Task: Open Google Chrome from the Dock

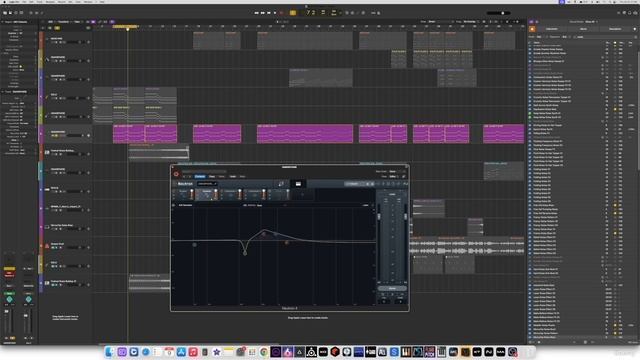Action: 264,352
